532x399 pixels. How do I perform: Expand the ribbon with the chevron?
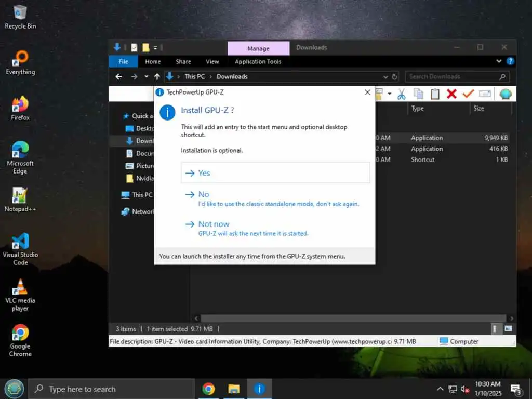(x=499, y=61)
